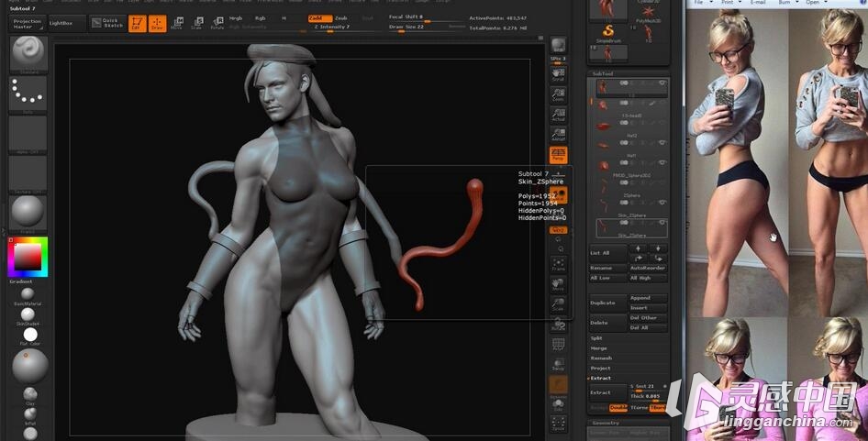The height and width of the screenshot is (441, 868).
Task: Move subtool down with down arrow
Action: click(658, 248)
